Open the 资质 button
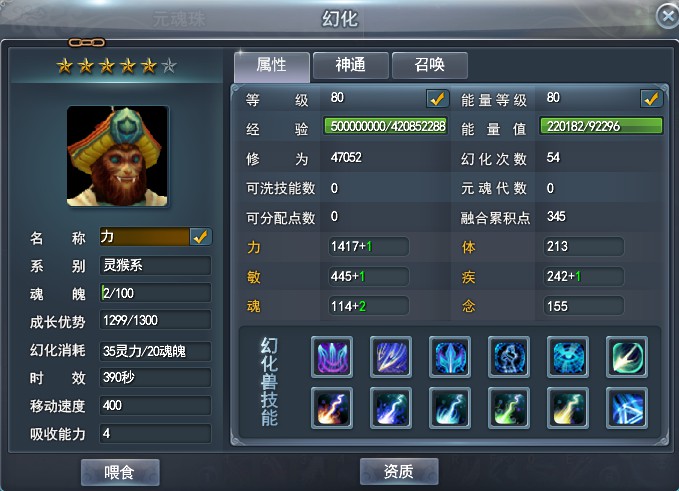 [x=399, y=471]
